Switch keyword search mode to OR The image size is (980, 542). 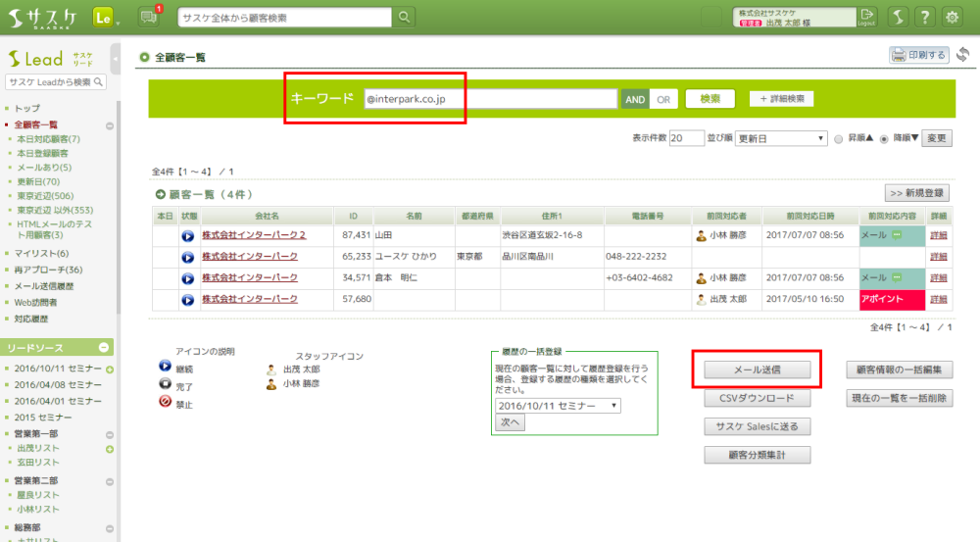pyautogui.click(x=663, y=99)
